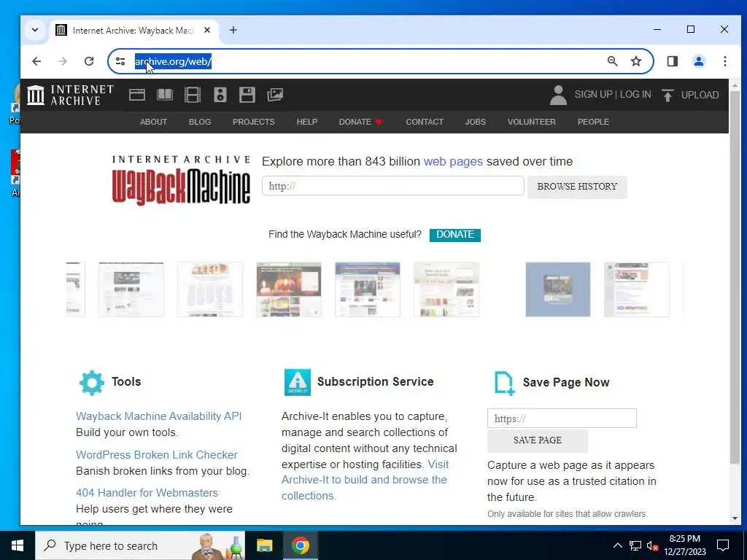
Task: Open the taskbar clock and date
Action: coord(684,545)
